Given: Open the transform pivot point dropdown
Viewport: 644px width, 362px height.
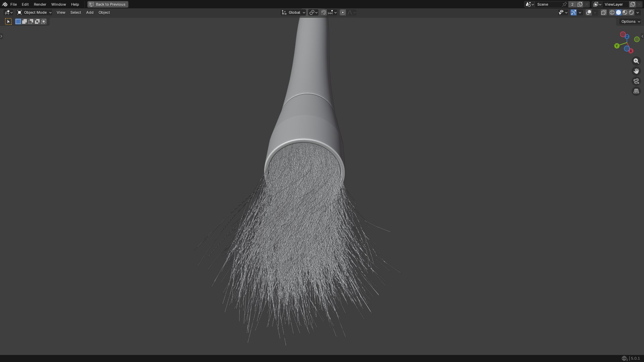Looking at the screenshot, I should 313,12.
